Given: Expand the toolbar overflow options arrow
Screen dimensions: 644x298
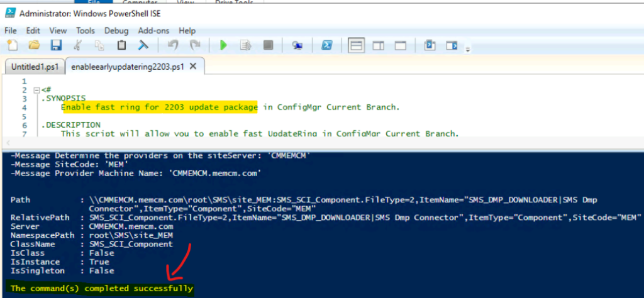Looking at the screenshot, I should click(x=467, y=49).
